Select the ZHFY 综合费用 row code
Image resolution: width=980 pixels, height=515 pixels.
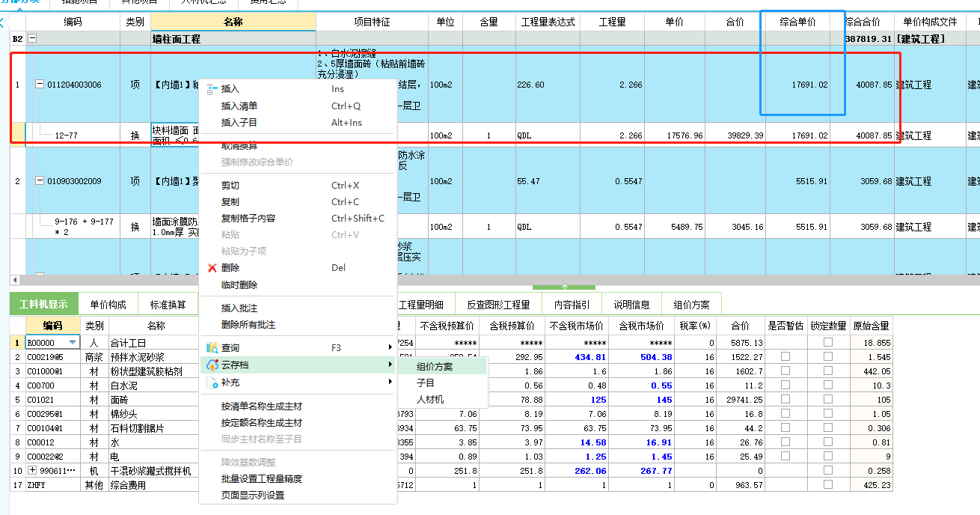point(53,485)
